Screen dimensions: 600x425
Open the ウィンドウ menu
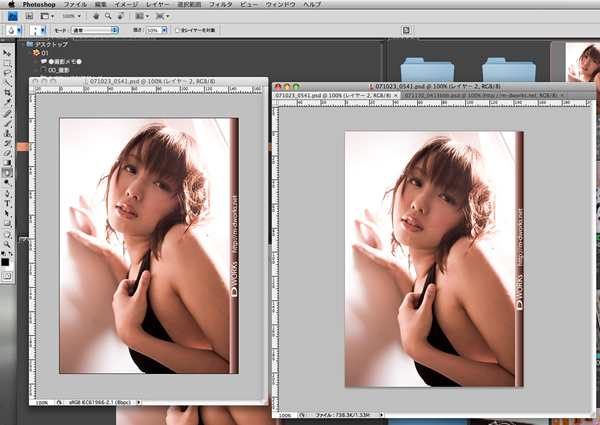280,5
